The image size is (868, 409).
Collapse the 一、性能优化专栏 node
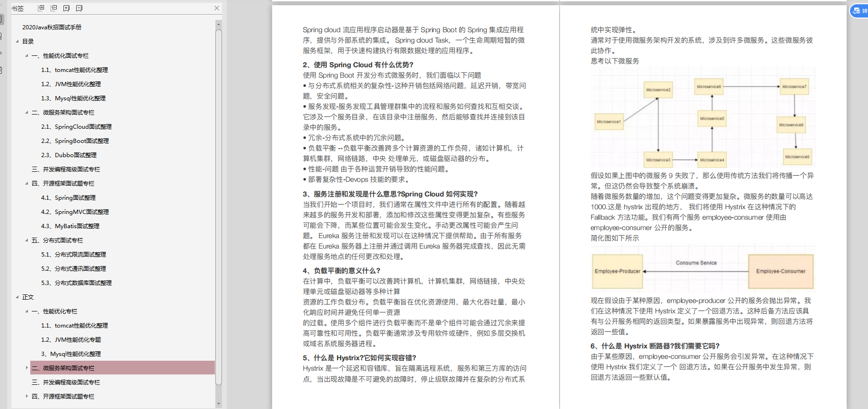[27, 311]
